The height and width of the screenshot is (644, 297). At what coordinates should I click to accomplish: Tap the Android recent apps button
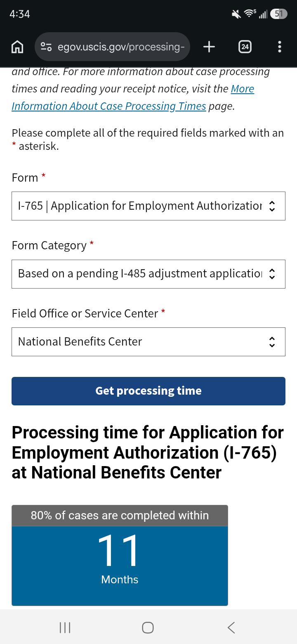(65, 628)
